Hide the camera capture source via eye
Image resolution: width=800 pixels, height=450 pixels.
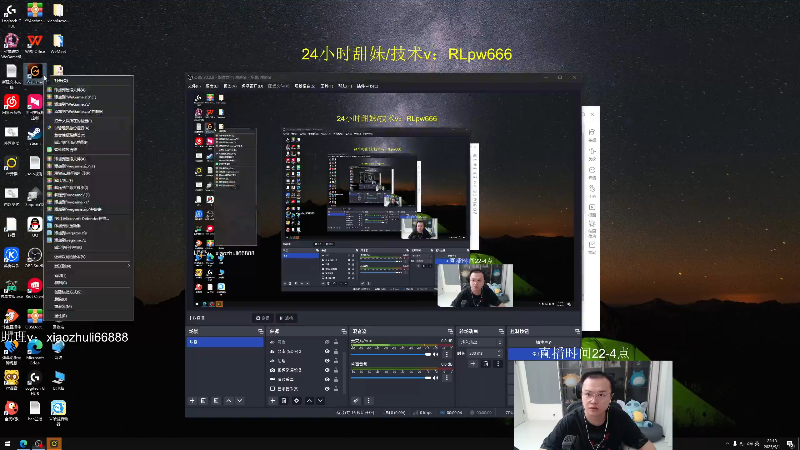[327, 370]
